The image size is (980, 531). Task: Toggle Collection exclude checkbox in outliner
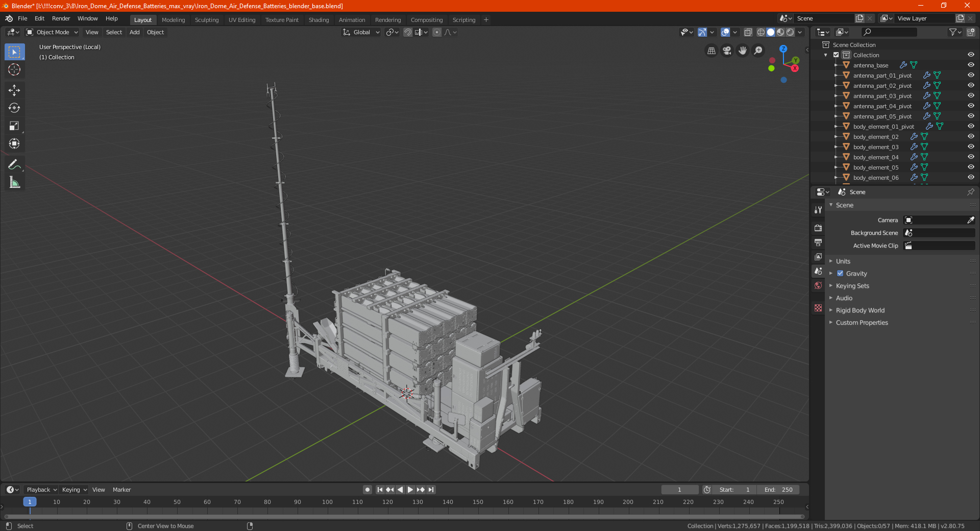pyautogui.click(x=836, y=55)
